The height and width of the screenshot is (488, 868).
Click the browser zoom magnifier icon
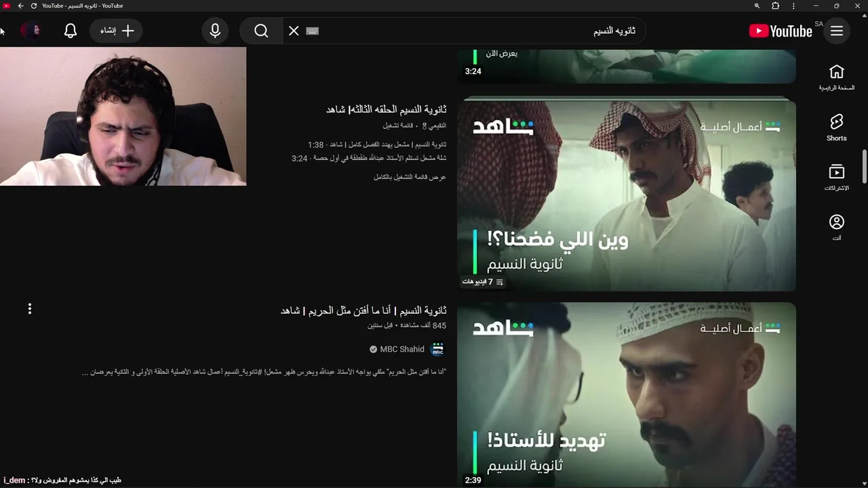pos(757,5)
